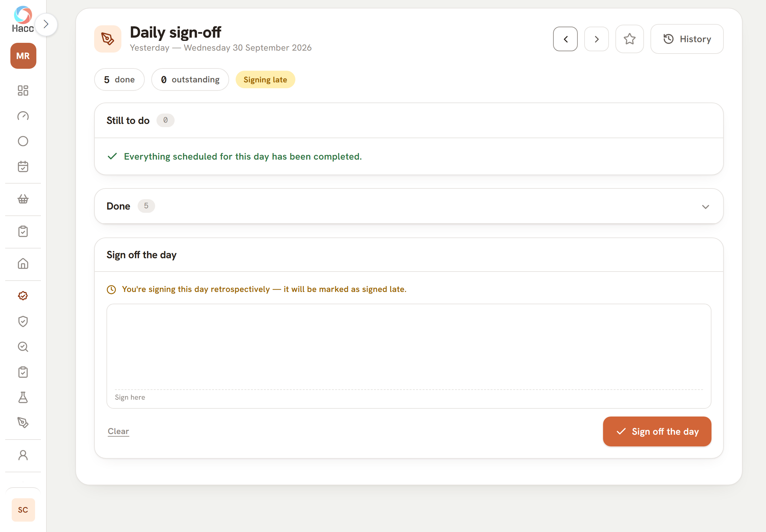Select the active badge-check icon in sidebar
Viewport: 766px width, 532px height.
coord(23,296)
